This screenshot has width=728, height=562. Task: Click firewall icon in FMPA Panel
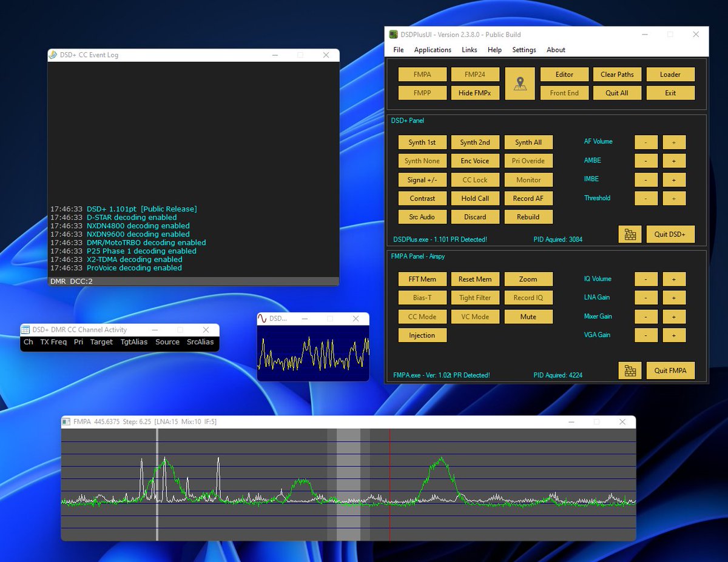click(630, 370)
